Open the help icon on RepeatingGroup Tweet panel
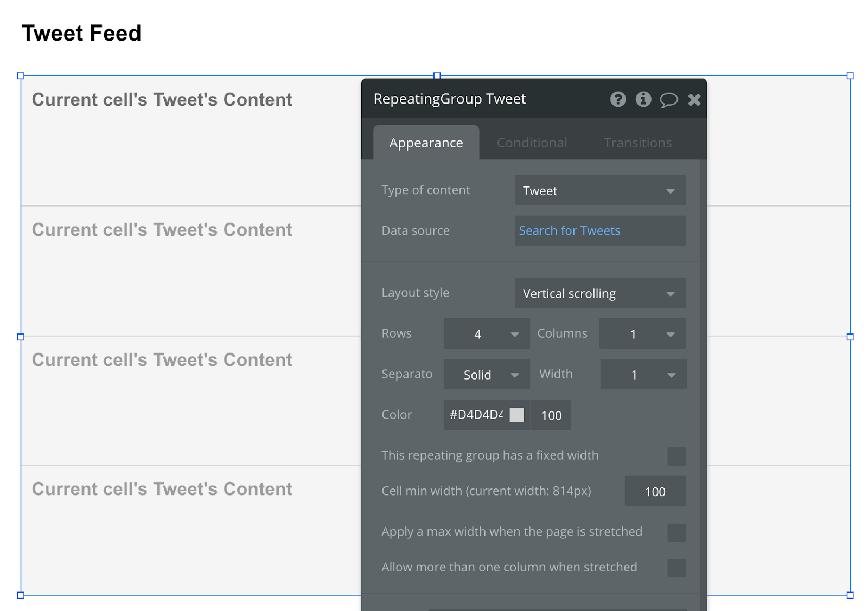The width and height of the screenshot is (868, 611). 617,99
